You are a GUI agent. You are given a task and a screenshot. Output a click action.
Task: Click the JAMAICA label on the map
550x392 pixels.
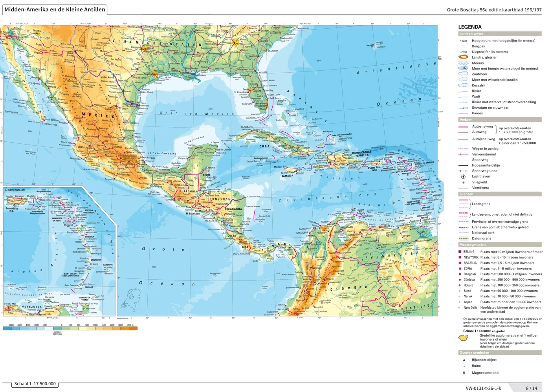tap(287, 176)
